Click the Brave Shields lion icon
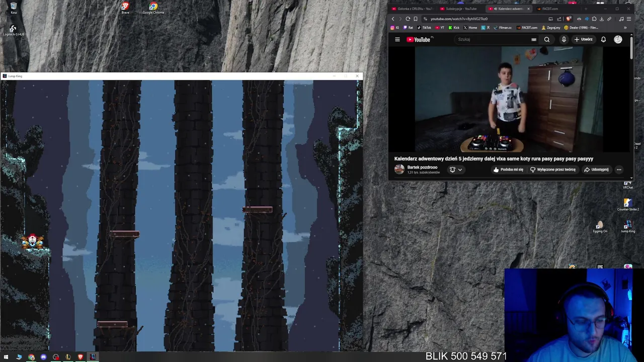644x362 pixels. (x=569, y=19)
